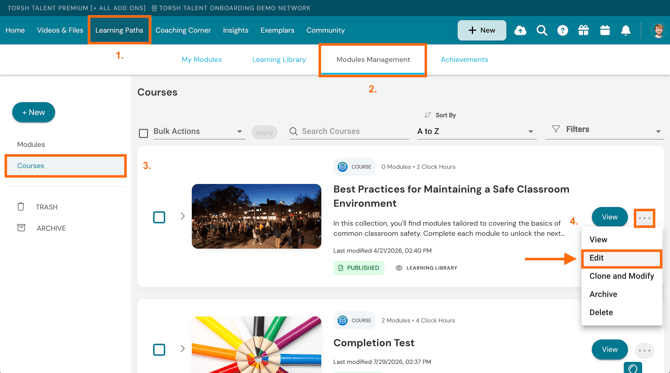Switch to Achievements tab

coord(464,59)
